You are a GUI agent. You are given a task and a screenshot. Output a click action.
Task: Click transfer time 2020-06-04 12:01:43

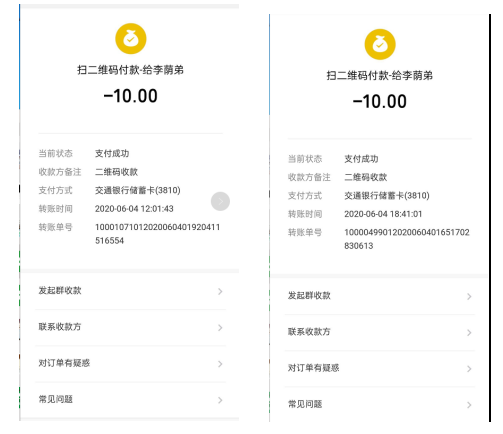[x=134, y=209]
